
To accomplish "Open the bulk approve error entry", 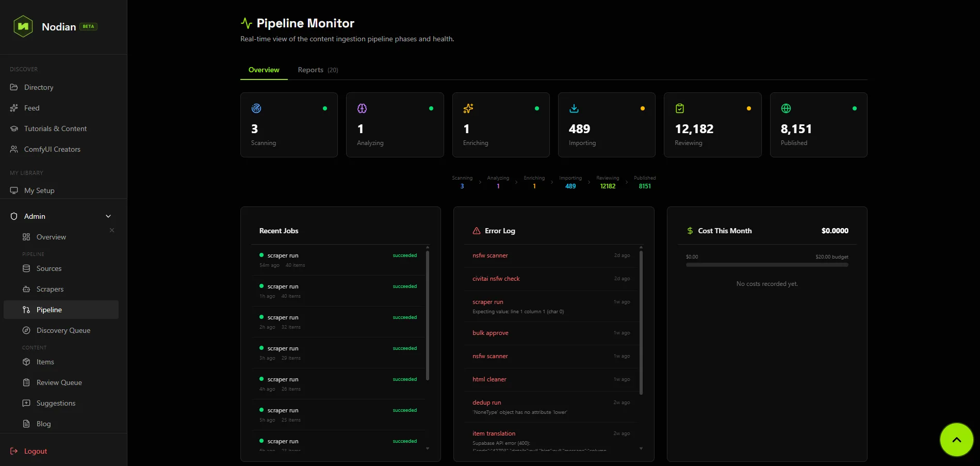I will click(x=551, y=333).
